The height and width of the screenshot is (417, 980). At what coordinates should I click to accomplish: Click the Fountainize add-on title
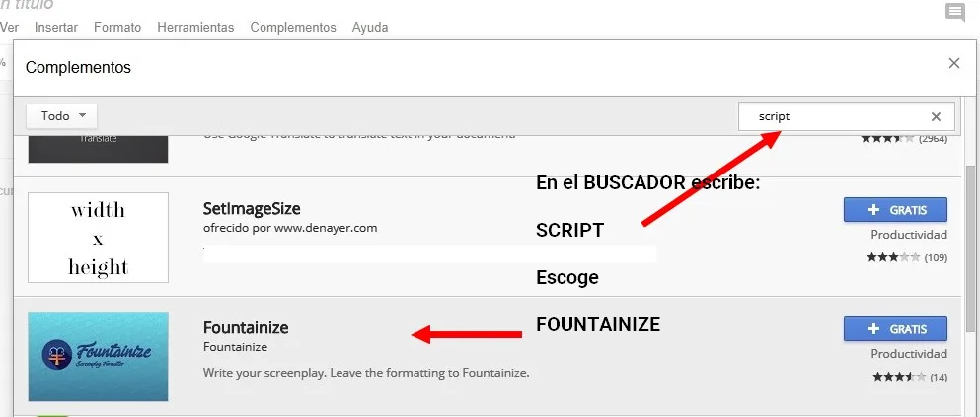tap(246, 327)
